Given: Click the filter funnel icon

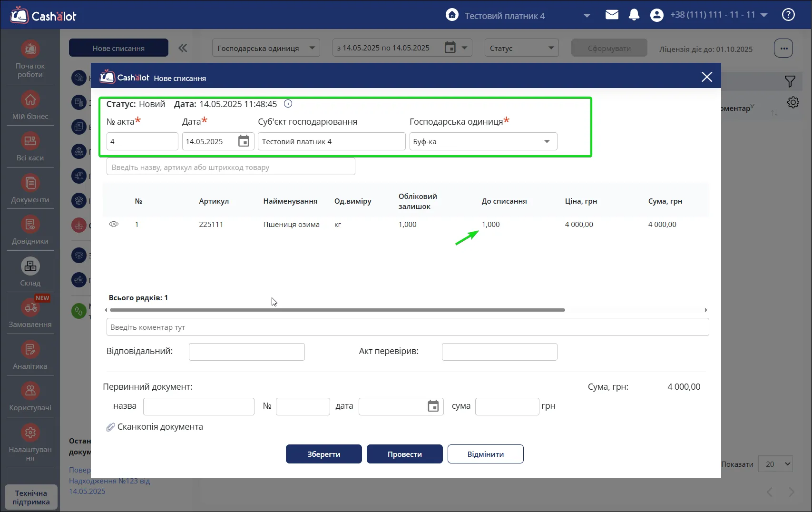Looking at the screenshot, I should [790, 81].
